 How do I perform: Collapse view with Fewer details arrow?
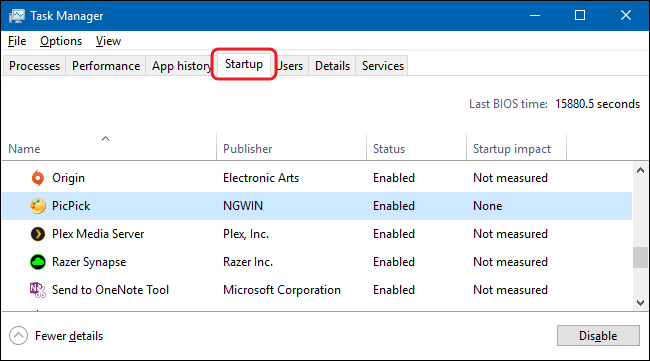[19, 336]
